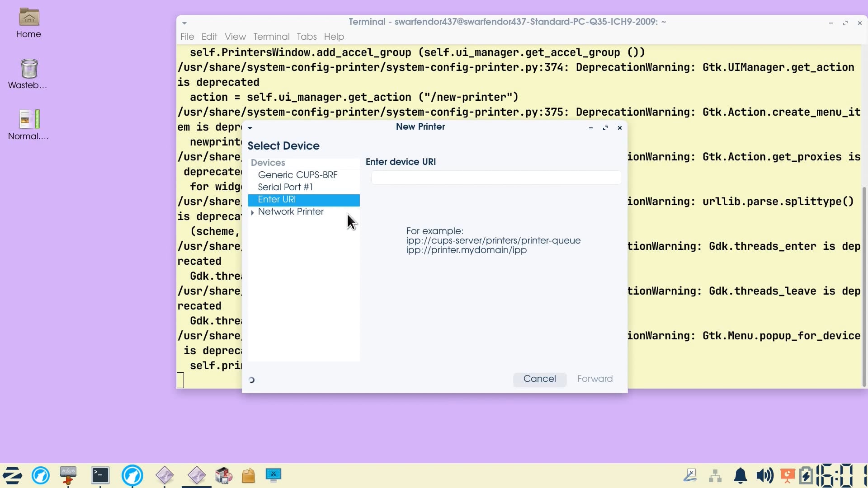The image size is (868, 488).
Task: Click the battery power tray icon
Action: tap(806, 475)
